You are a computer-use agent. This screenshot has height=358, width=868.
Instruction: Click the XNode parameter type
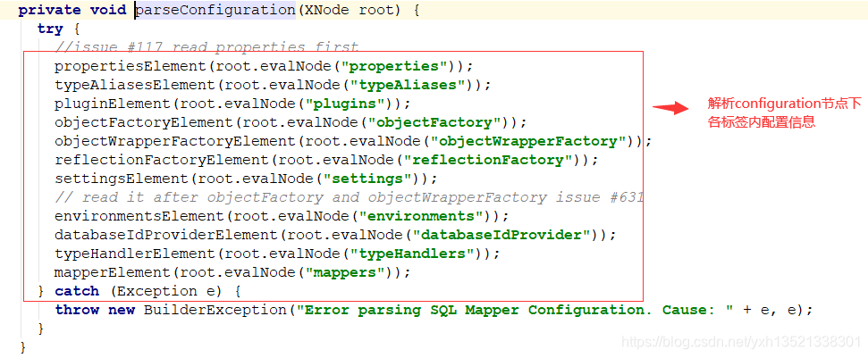click(x=326, y=10)
